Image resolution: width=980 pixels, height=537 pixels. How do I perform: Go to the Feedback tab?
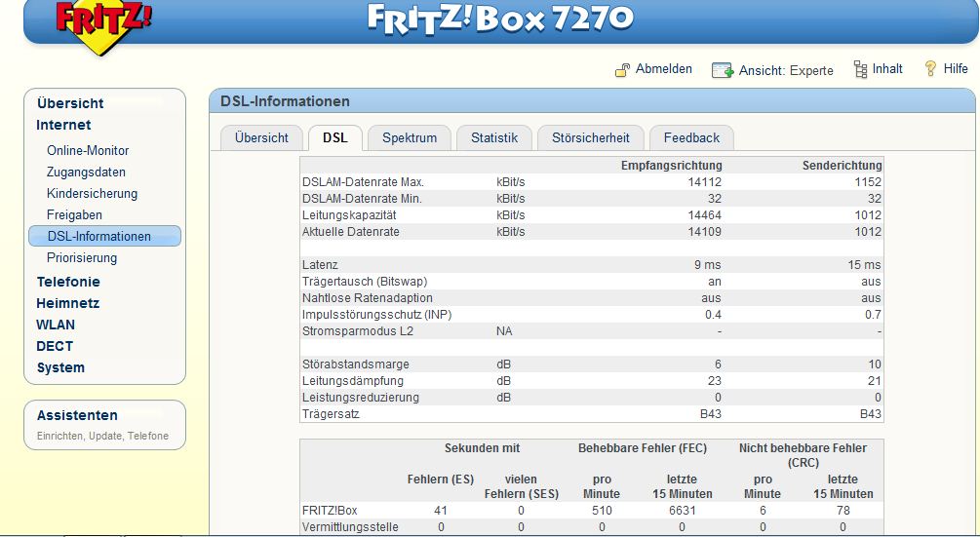(x=691, y=138)
